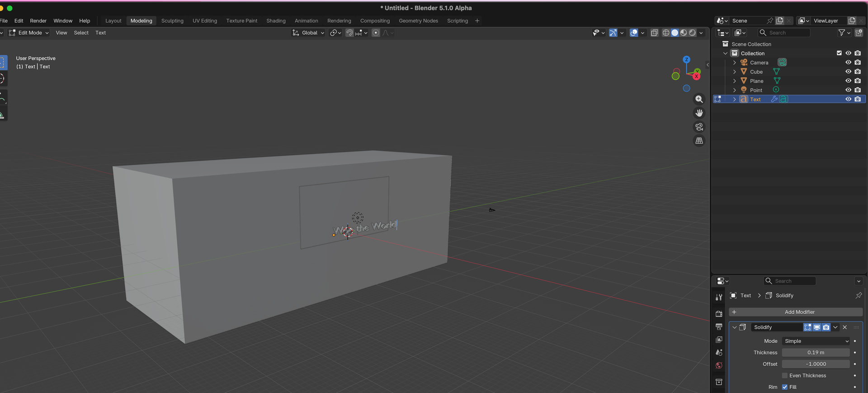Enable the Even Thickness checkbox
The image size is (868, 393).
(785, 376)
